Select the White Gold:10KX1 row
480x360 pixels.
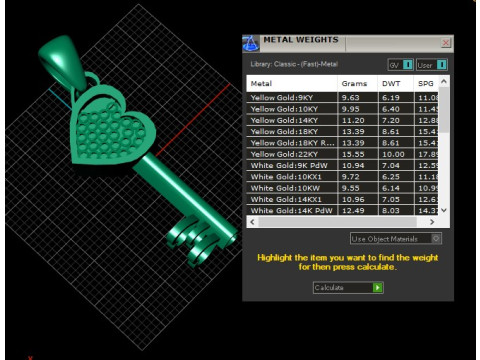343,177
